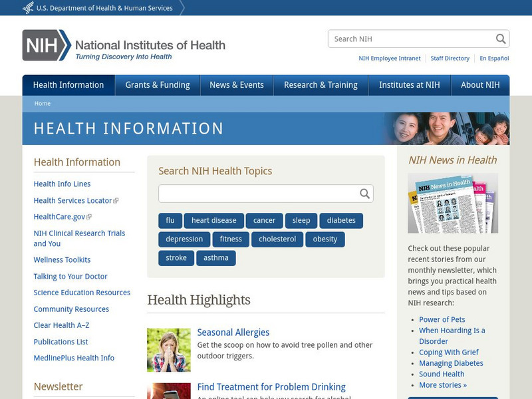
Task: Open When Hoarding Is a Disorder story
Action: [x=452, y=336]
